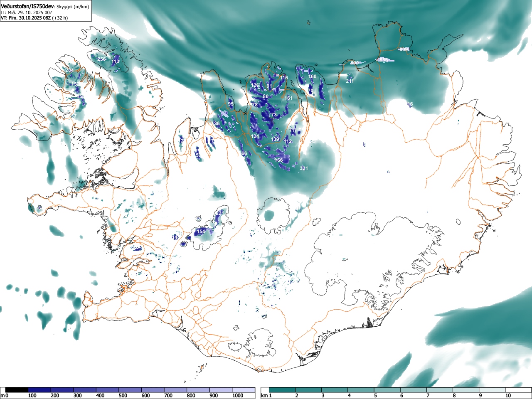
Task: Click the 7 label on the km legend
Action: (x=428, y=396)
